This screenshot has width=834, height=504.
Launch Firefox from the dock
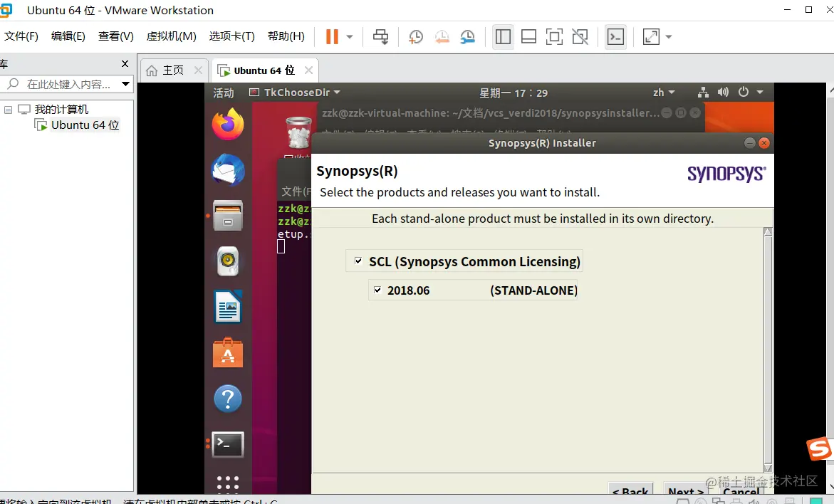pos(228,125)
